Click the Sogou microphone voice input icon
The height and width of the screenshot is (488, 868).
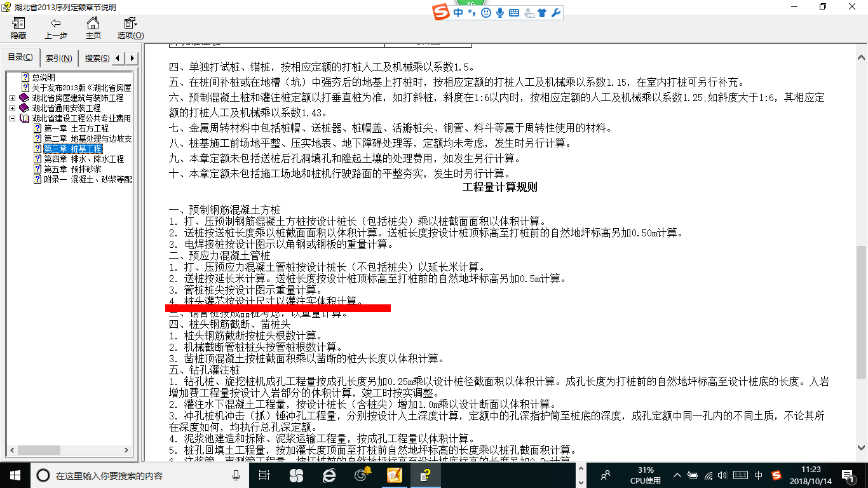500,13
